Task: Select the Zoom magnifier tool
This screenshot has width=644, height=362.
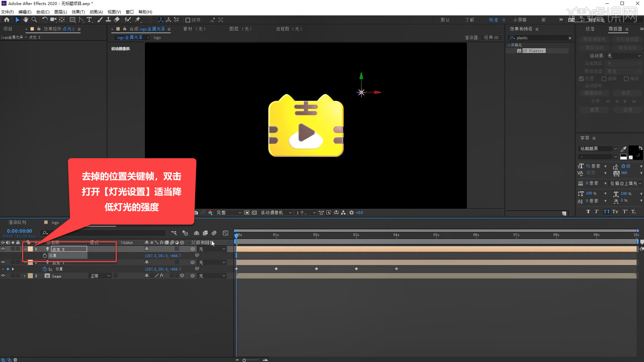Action: [34, 20]
